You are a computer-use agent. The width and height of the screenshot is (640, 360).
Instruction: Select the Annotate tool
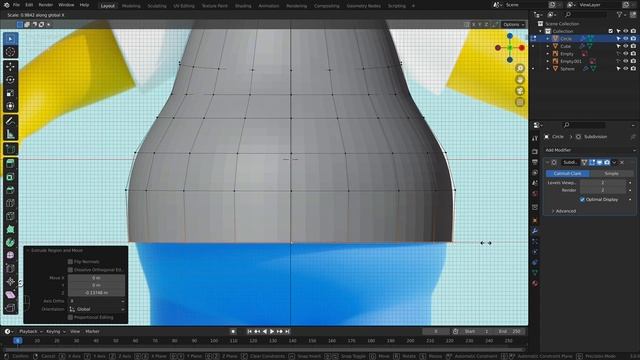(10, 121)
